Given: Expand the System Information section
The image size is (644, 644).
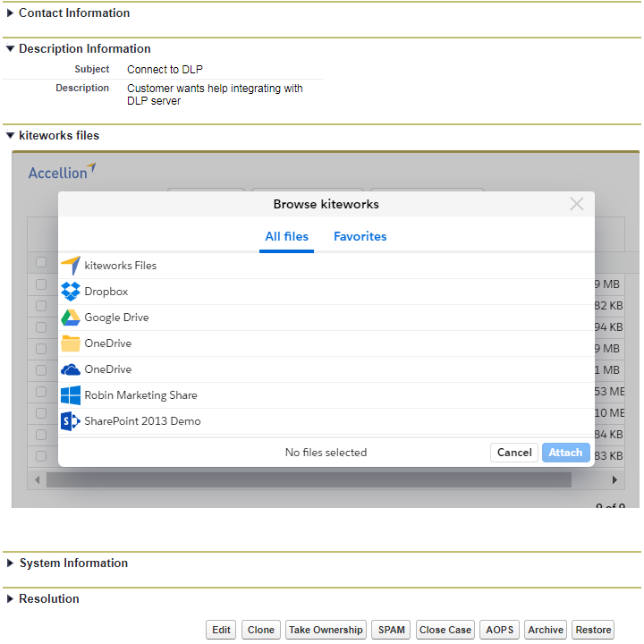Looking at the screenshot, I should pyautogui.click(x=10, y=563).
